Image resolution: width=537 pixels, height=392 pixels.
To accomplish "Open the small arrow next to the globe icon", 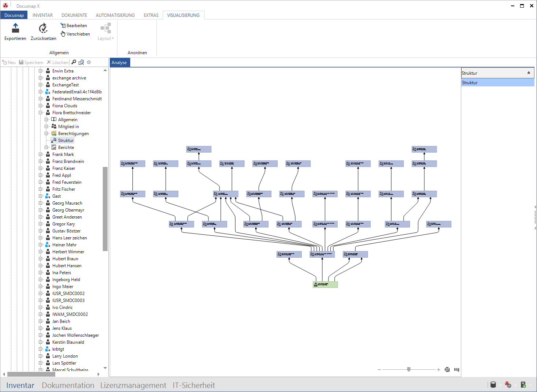I will (x=515, y=385).
